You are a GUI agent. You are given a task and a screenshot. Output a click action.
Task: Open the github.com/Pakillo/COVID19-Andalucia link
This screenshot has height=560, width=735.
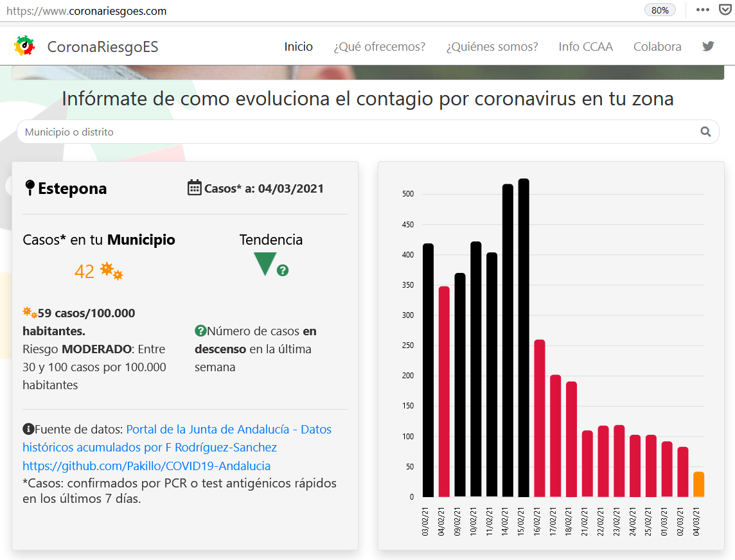(x=146, y=466)
